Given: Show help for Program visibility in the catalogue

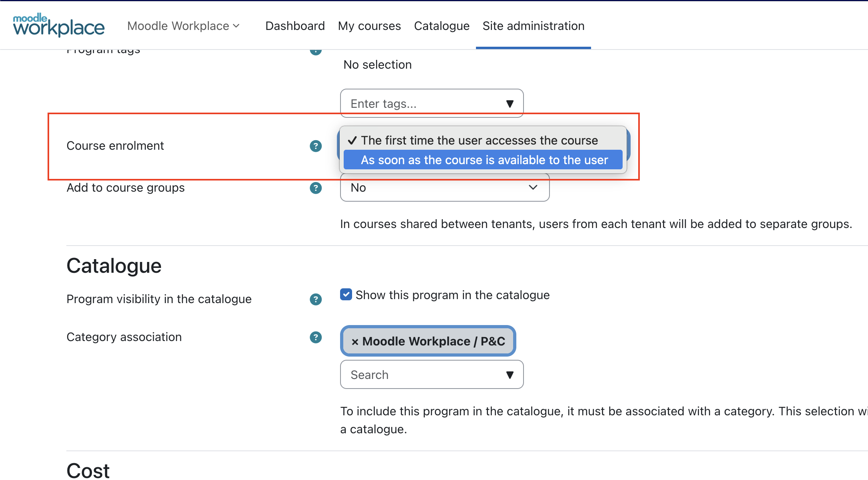Looking at the screenshot, I should tap(316, 300).
